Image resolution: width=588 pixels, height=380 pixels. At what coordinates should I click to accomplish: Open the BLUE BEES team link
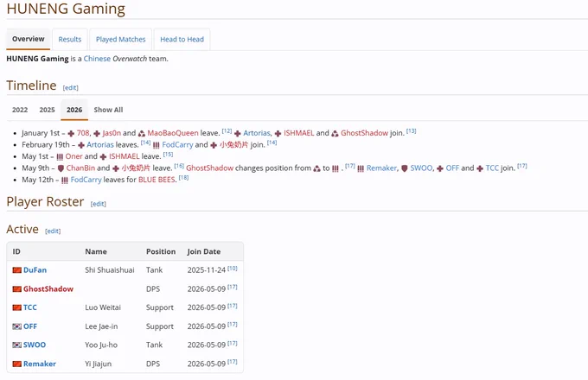pyautogui.click(x=157, y=180)
